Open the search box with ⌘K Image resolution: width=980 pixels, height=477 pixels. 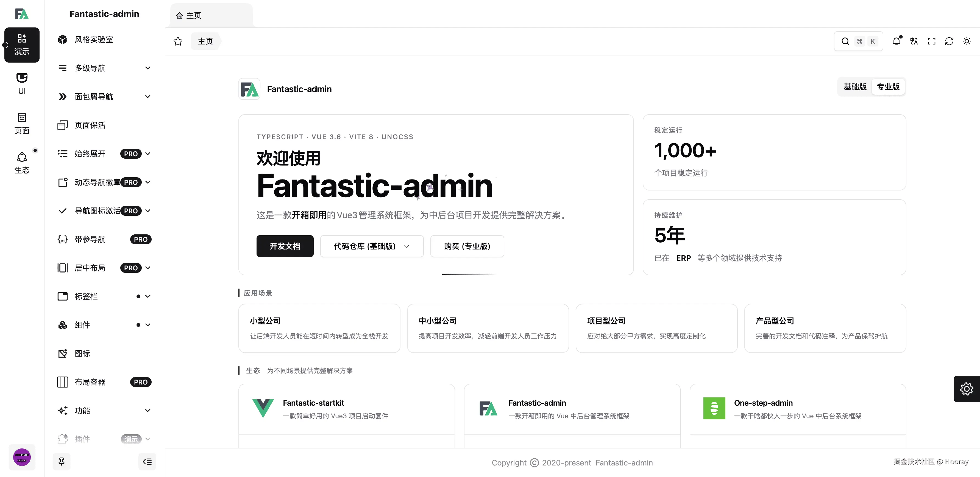tap(858, 41)
